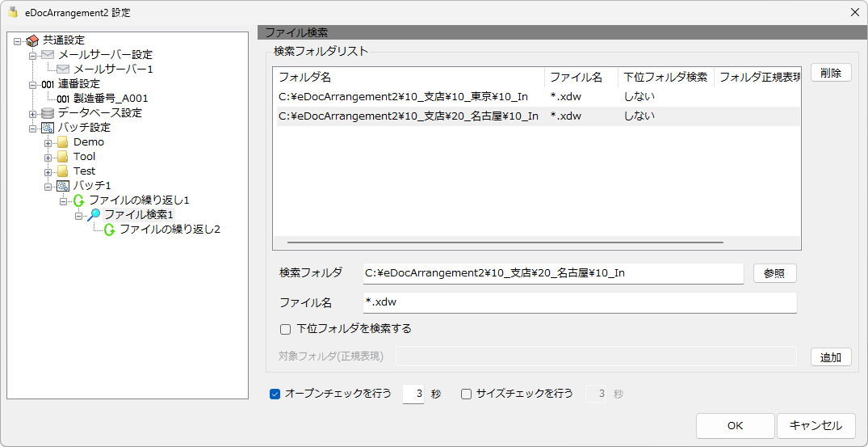Click しない in the 東京 row

click(x=639, y=97)
